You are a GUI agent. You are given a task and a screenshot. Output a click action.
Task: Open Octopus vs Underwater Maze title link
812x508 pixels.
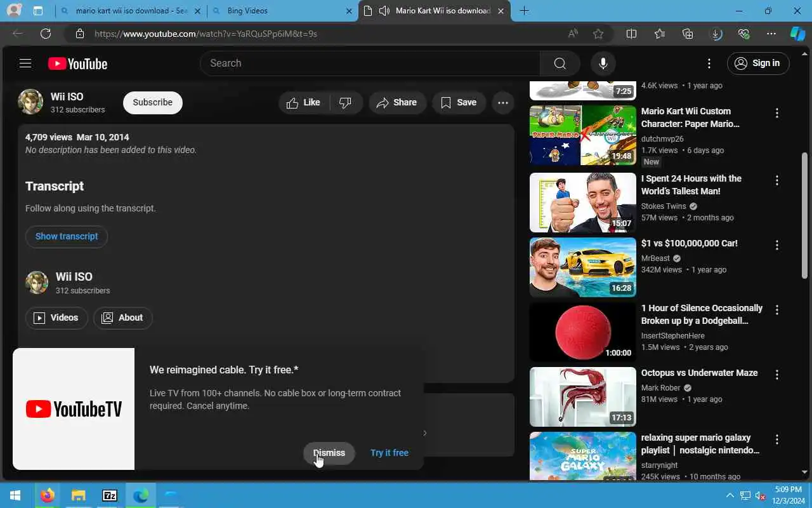click(x=699, y=373)
